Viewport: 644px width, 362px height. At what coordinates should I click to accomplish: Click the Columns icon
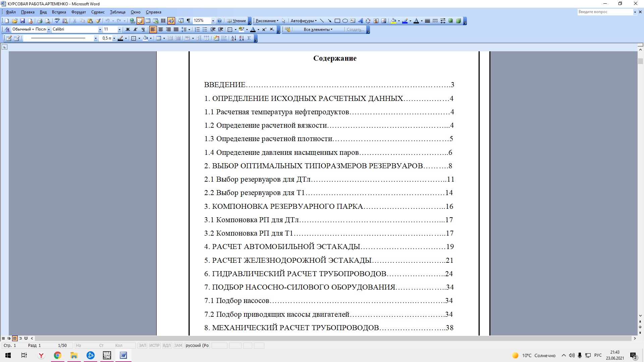tap(163, 21)
